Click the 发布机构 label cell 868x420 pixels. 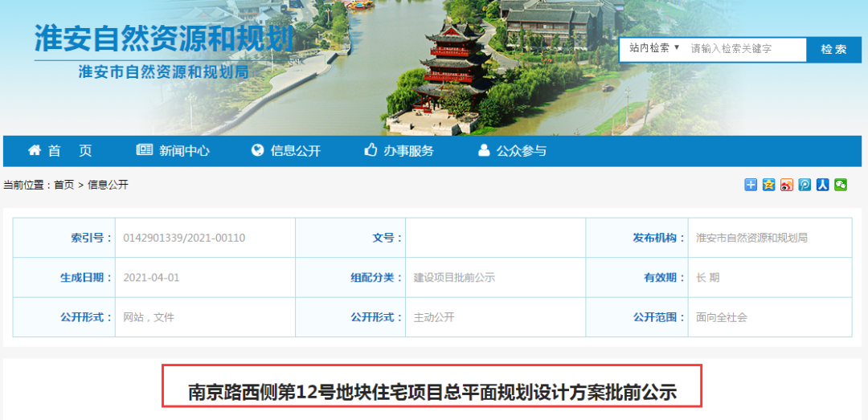point(637,238)
